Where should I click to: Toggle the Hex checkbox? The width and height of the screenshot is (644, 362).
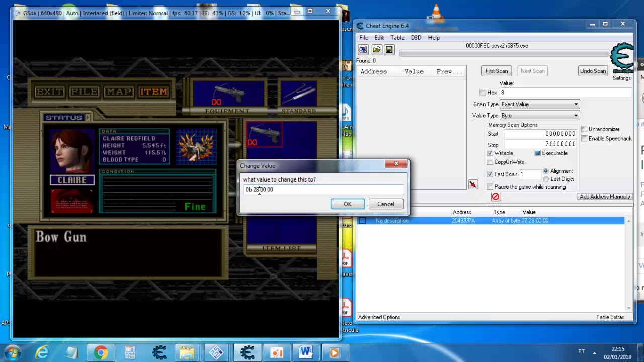tap(483, 93)
